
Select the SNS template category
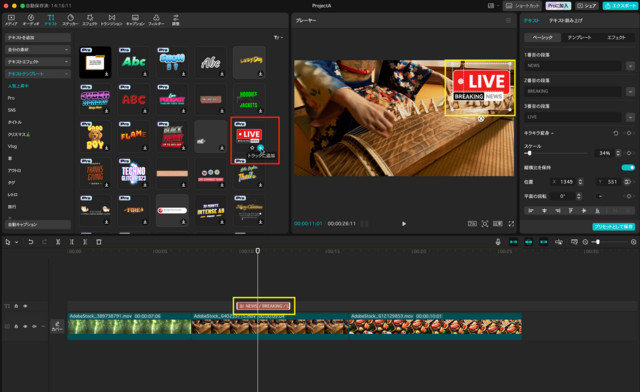tap(12, 110)
